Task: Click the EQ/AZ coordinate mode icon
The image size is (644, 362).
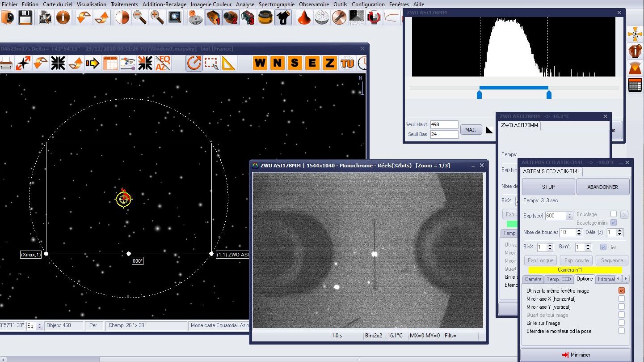Action: pos(163,64)
